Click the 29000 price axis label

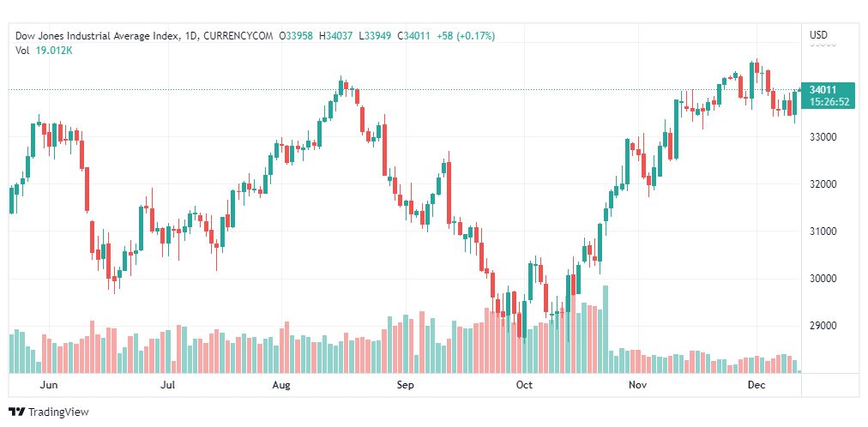pos(823,326)
